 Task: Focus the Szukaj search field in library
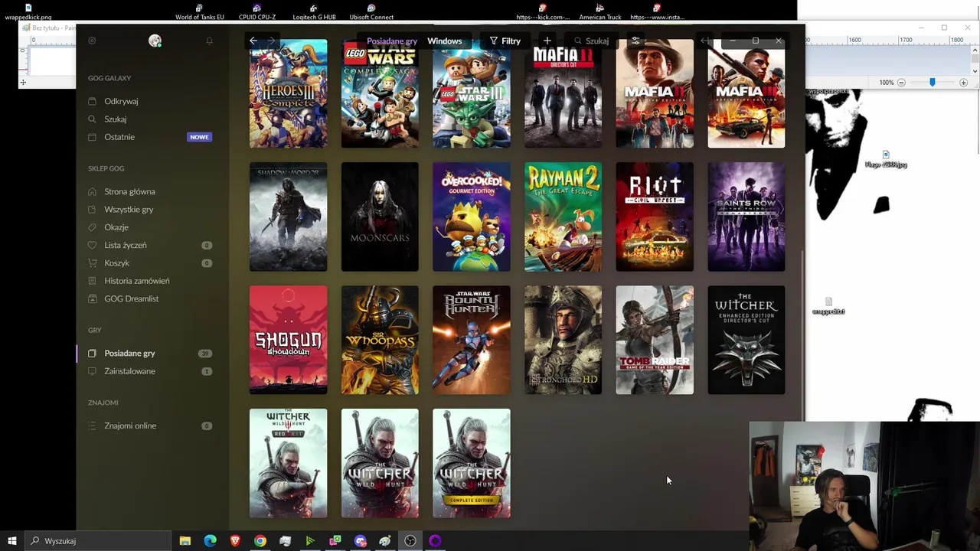coord(593,41)
